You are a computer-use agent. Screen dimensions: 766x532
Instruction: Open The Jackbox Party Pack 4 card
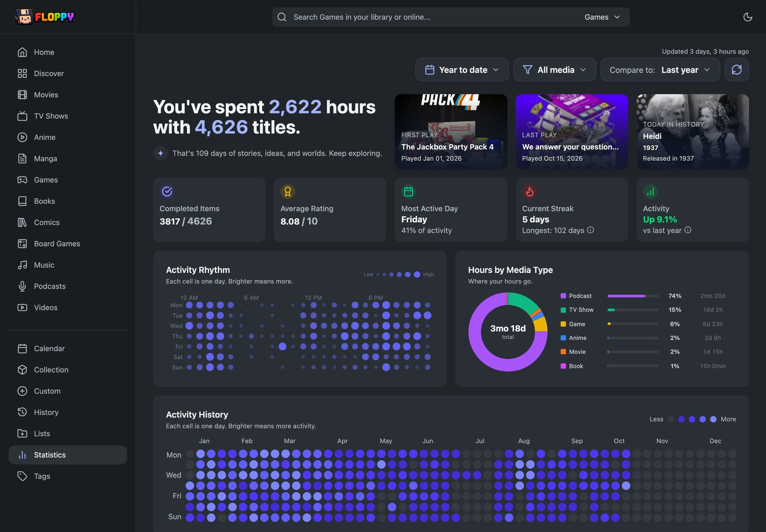click(x=451, y=132)
